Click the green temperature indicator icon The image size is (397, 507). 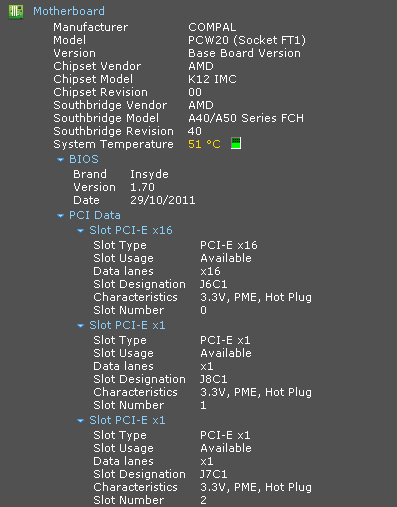pyautogui.click(x=236, y=144)
